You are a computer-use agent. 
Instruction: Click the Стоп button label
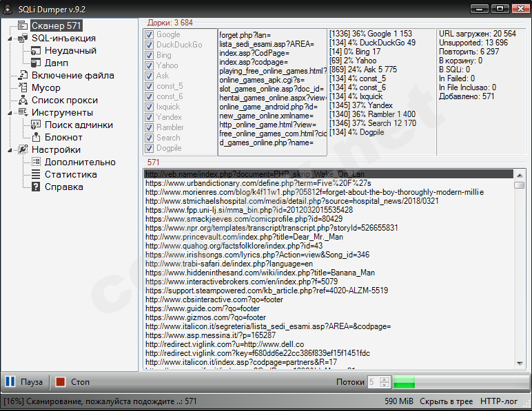[80, 382]
